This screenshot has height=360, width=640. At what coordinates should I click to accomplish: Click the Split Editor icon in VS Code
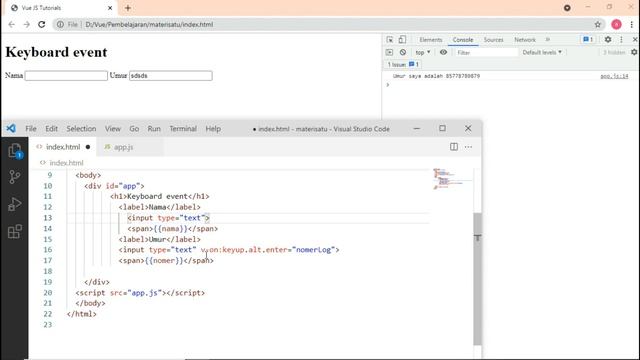click(453, 147)
